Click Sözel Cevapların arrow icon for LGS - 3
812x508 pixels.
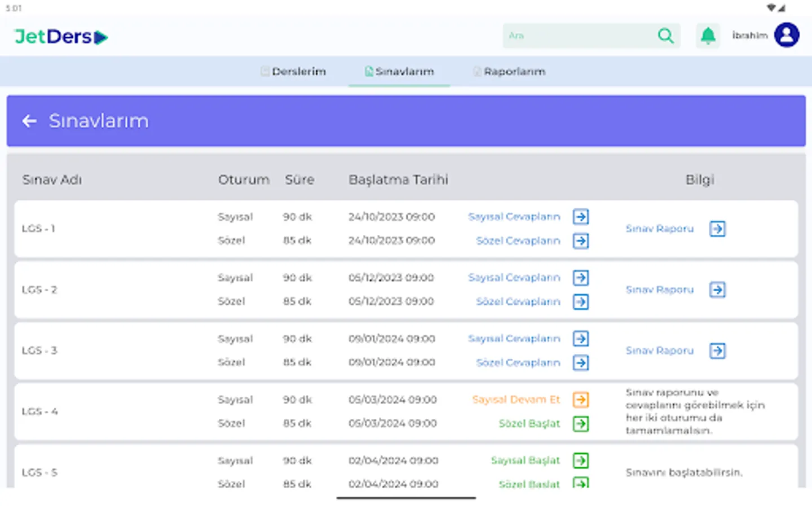(x=580, y=363)
